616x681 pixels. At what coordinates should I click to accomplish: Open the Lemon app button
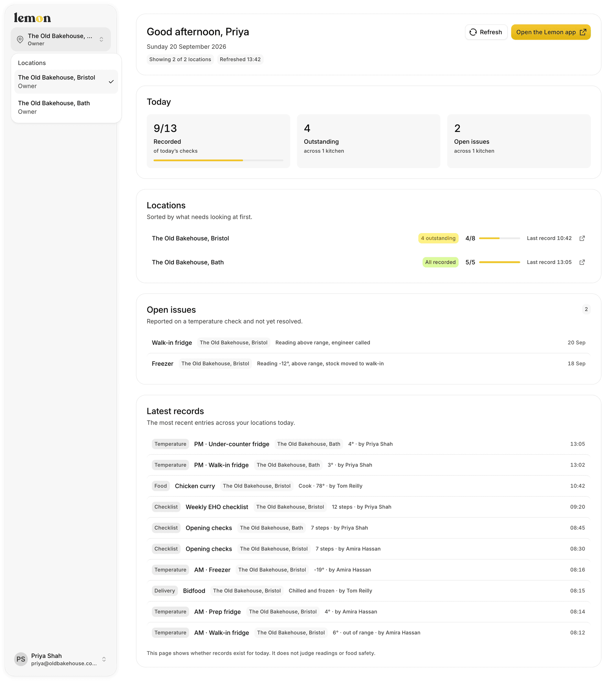point(551,32)
